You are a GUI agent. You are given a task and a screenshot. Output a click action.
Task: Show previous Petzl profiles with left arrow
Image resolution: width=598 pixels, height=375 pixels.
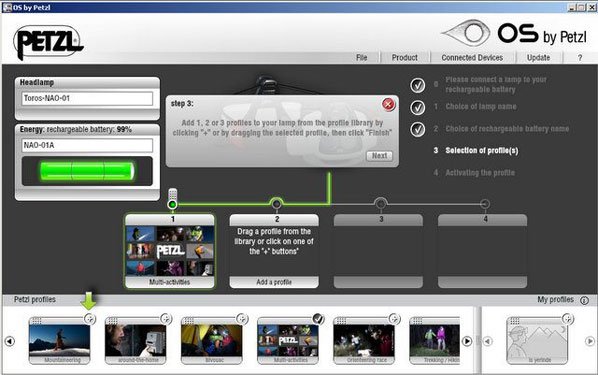pos(10,341)
